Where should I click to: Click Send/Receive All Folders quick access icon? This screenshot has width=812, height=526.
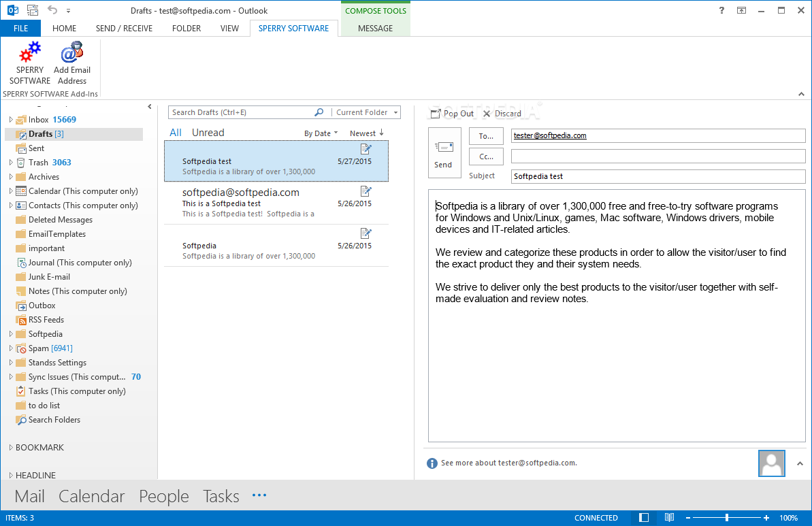tap(33, 10)
